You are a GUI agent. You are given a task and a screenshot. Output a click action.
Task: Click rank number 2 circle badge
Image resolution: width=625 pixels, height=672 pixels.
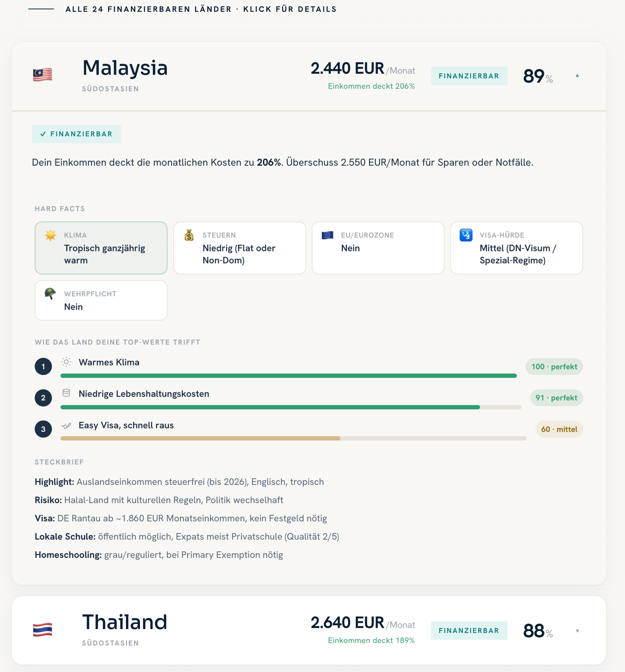pos(43,398)
